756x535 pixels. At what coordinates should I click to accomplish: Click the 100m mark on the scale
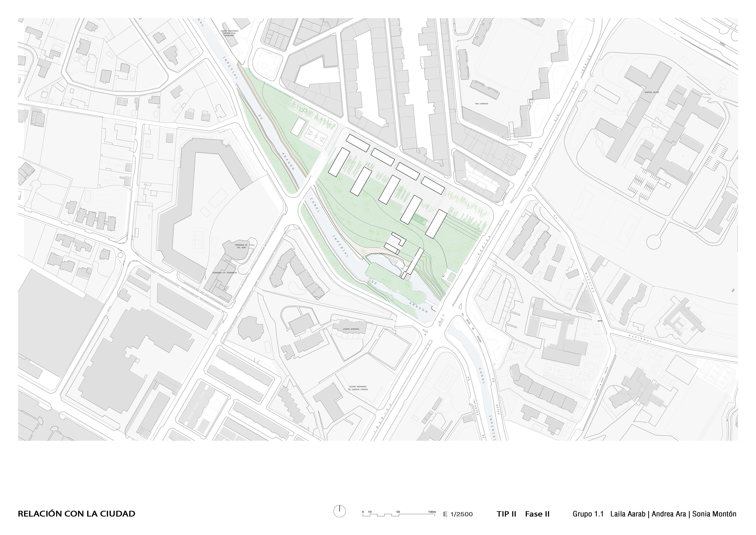pyautogui.click(x=432, y=512)
